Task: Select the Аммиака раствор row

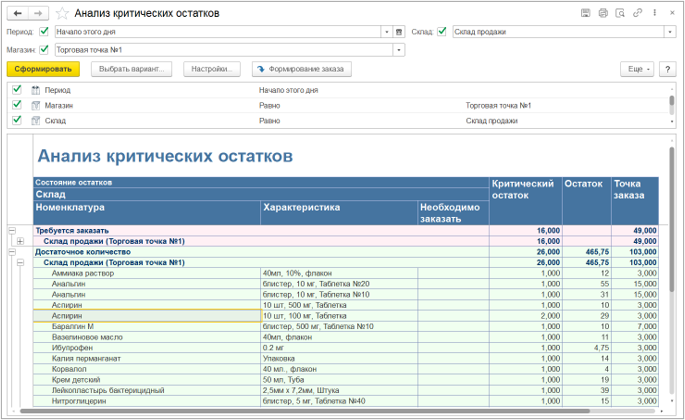Action: coord(346,273)
